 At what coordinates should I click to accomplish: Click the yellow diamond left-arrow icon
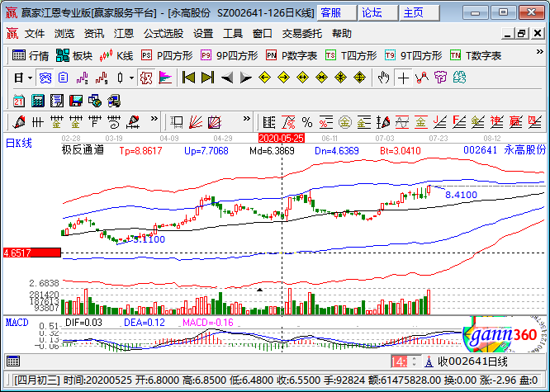264,78
